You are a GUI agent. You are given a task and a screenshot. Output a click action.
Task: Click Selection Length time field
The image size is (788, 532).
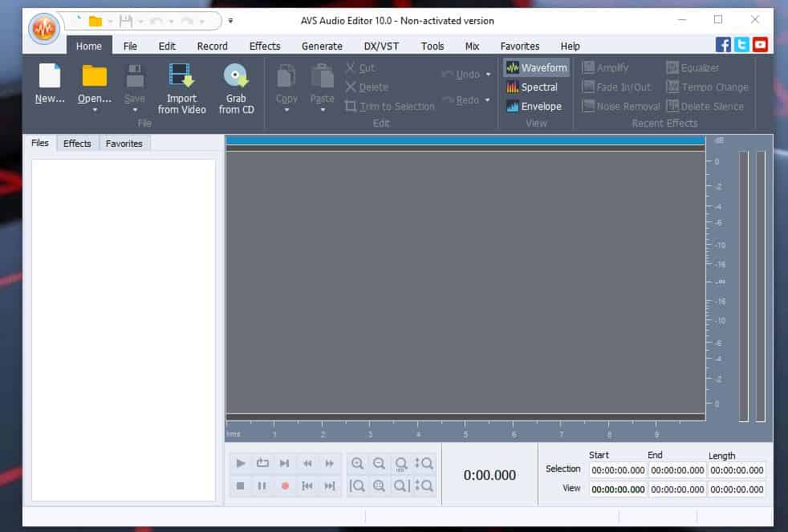736,470
